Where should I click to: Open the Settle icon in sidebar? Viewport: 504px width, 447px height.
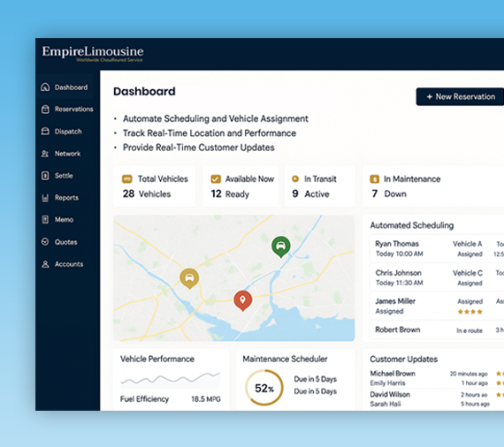(45, 176)
